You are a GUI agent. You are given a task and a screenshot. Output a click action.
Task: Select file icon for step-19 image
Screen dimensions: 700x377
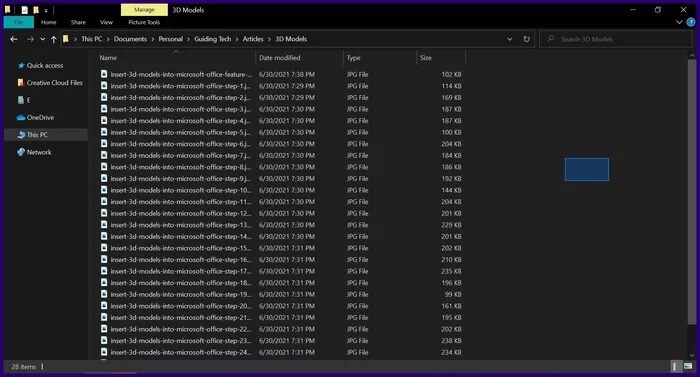pos(104,294)
